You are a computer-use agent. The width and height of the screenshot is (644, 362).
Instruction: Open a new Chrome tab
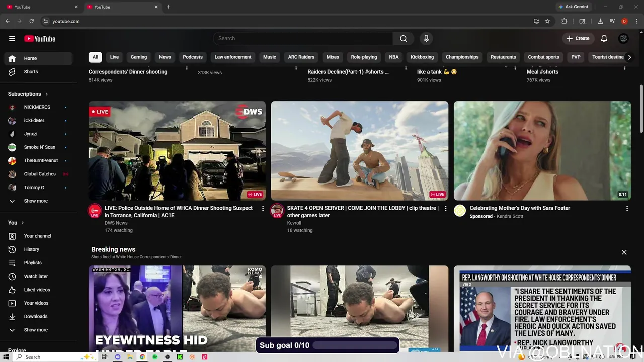pos(168,7)
